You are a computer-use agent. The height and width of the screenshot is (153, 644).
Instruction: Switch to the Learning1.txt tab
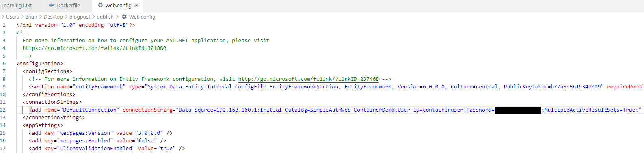click(x=17, y=6)
